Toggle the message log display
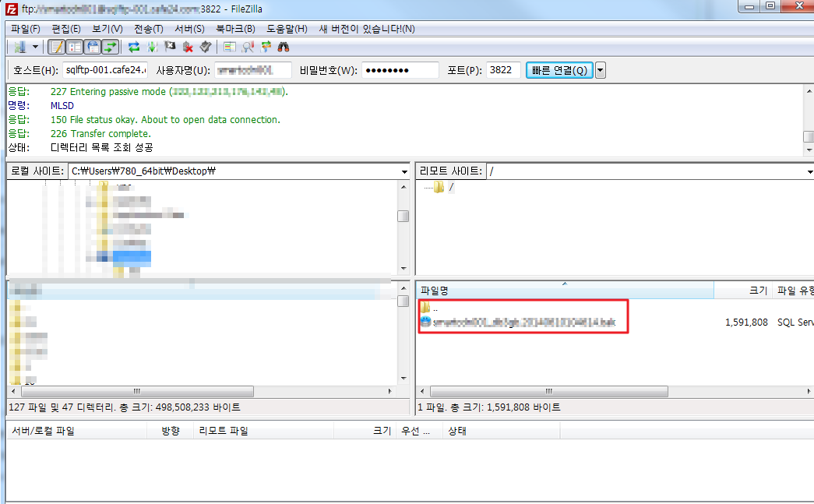The width and height of the screenshot is (814, 504). click(x=56, y=47)
